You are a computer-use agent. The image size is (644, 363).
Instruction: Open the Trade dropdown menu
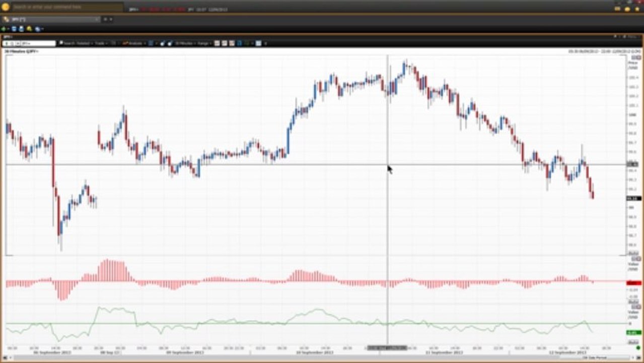(x=101, y=43)
